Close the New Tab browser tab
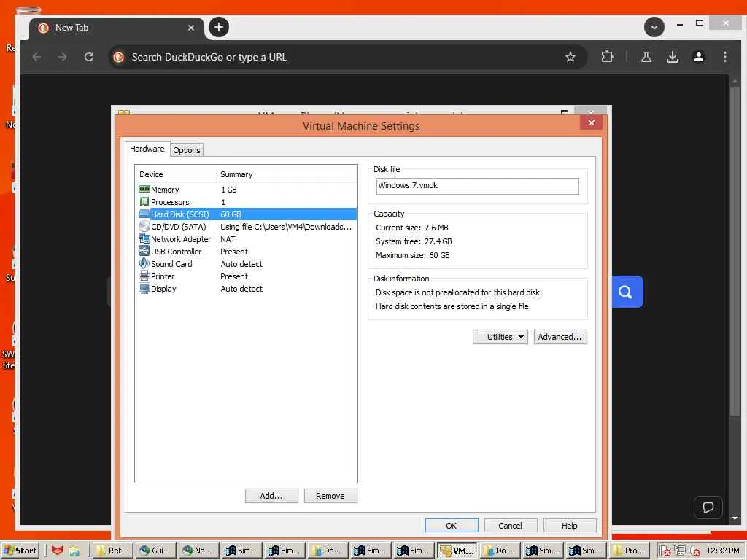 (191, 28)
